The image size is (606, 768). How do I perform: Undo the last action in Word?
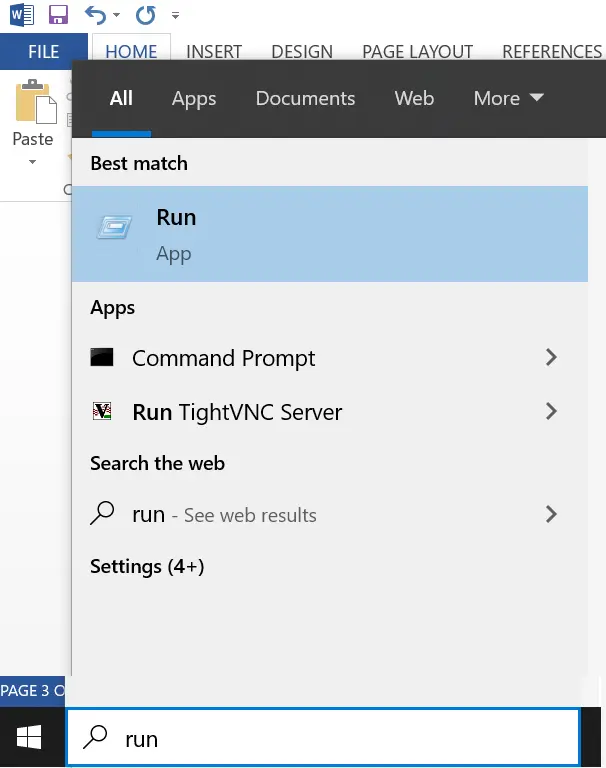pos(95,15)
